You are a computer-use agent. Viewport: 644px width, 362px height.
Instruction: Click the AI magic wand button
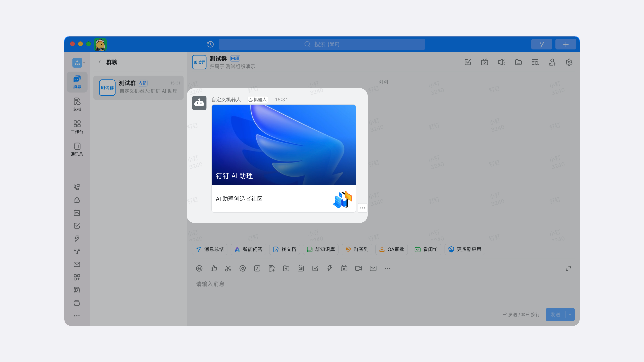tap(541, 44)
